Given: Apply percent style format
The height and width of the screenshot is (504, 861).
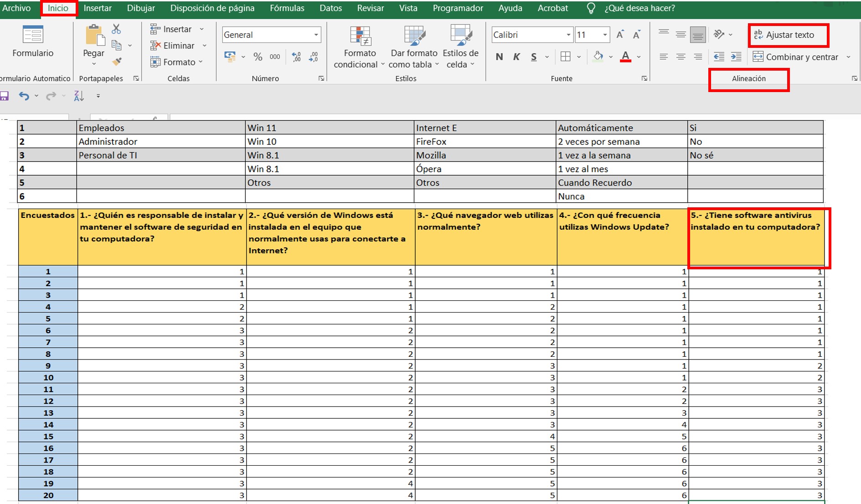Looking at the screenshot, I should point(258,57).
